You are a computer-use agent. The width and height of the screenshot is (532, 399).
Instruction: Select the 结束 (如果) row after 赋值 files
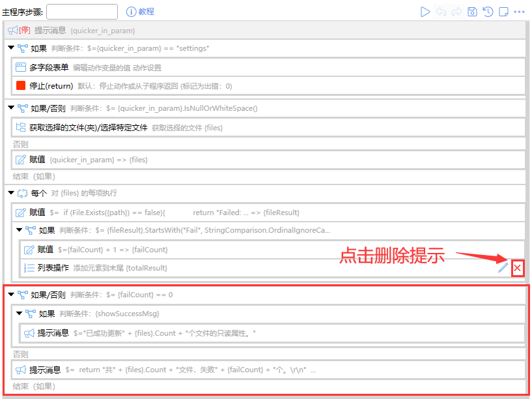tap(34, 176)
